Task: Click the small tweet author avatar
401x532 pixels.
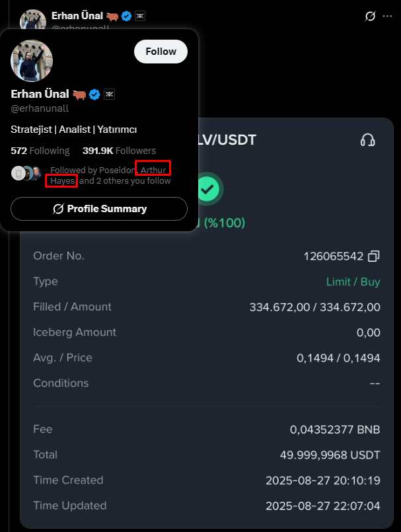Action: point(32,20)
